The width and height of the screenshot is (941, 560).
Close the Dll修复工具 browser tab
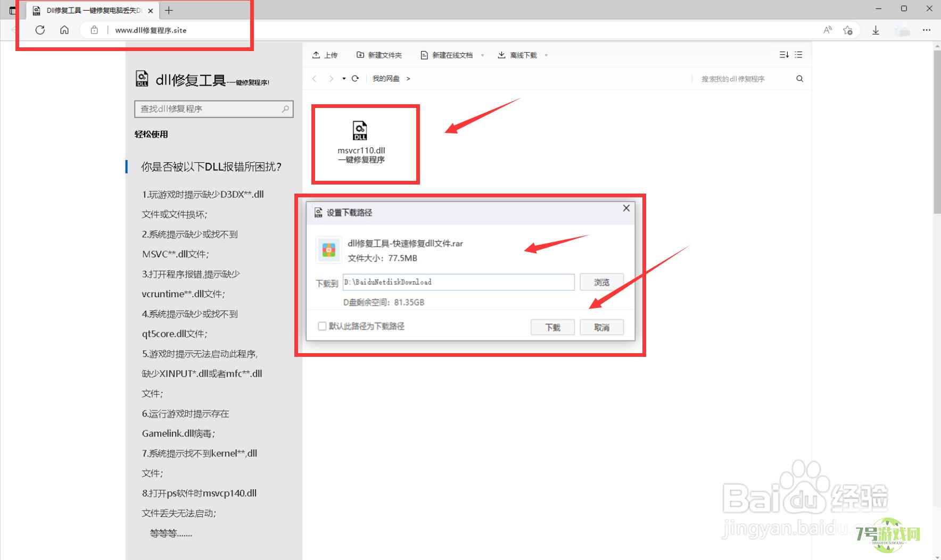coord(151,11)
